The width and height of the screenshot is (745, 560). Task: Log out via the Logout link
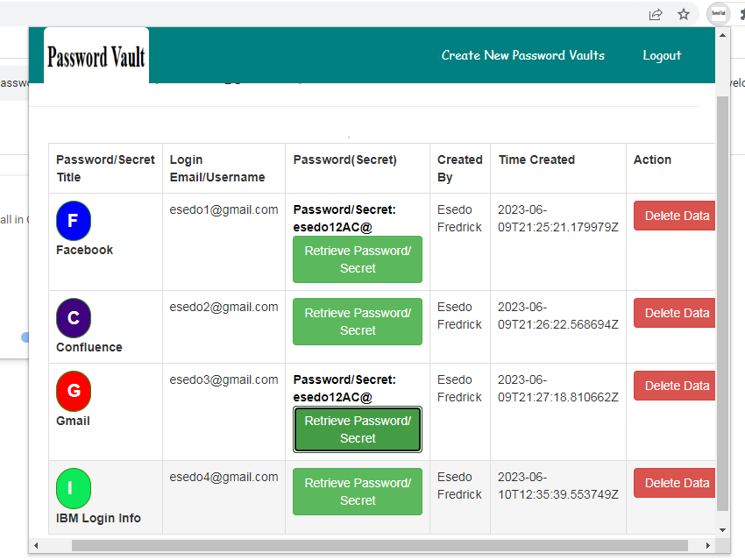662,55
